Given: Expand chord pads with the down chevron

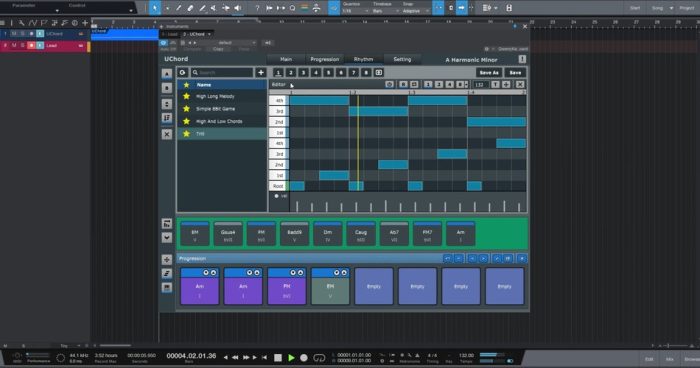Looking at the screenshot, I should (167, 238).
